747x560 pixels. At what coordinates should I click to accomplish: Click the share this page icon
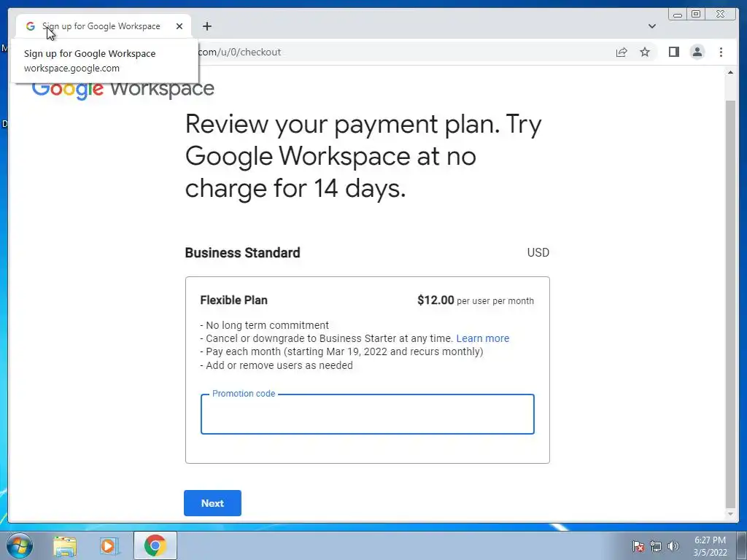click(x=622, y=52)
